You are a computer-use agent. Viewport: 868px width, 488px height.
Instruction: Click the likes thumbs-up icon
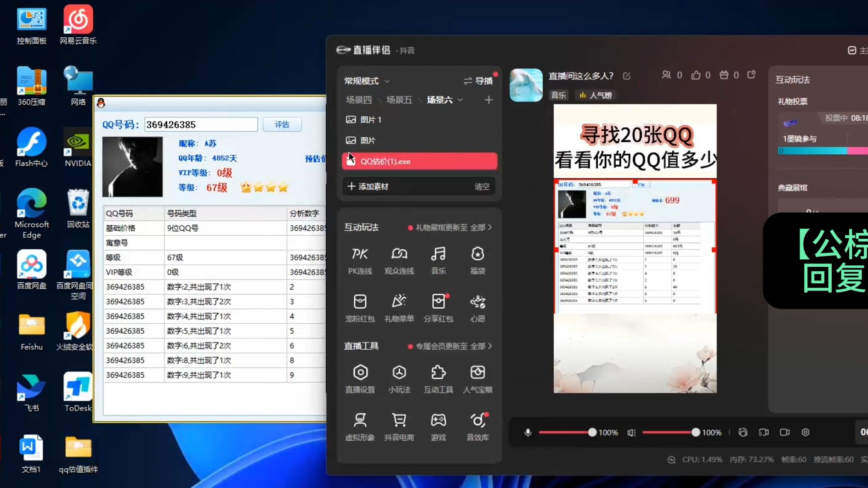[696, 75]
